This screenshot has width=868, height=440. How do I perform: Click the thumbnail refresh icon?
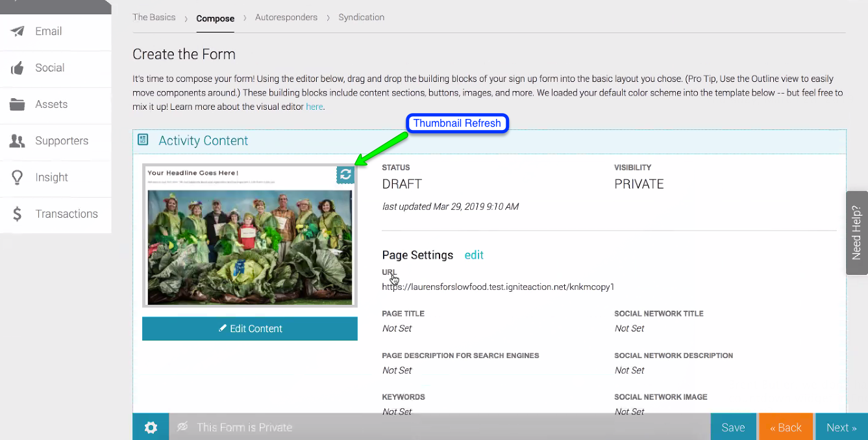pos(345,174)
